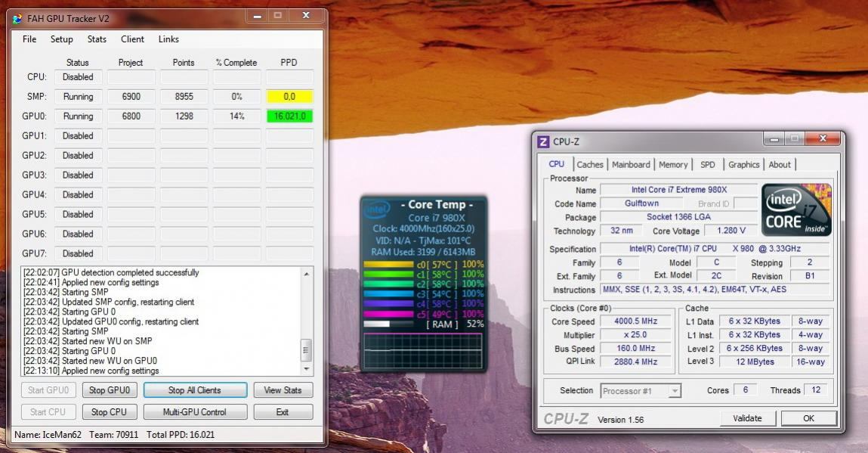Screen dimensions: 868x453
Task: Switch to the Memory tab in CPU-Z
Action: (x=673, y=165)
